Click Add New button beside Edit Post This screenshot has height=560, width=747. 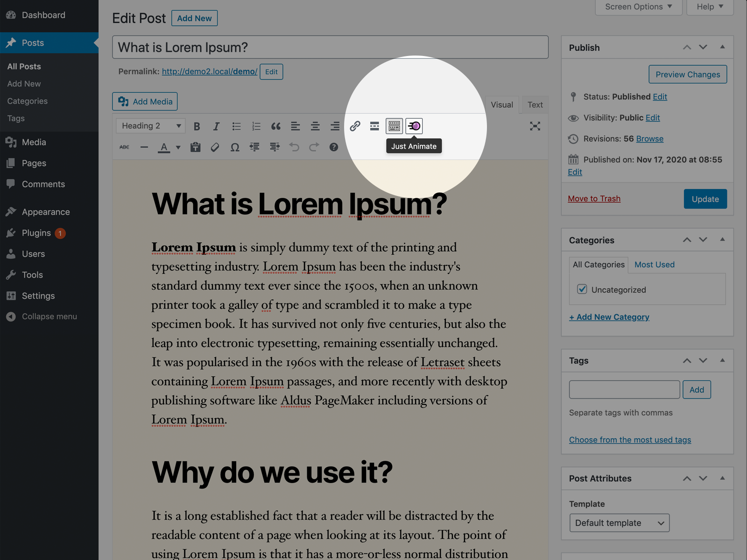(194, 18)
